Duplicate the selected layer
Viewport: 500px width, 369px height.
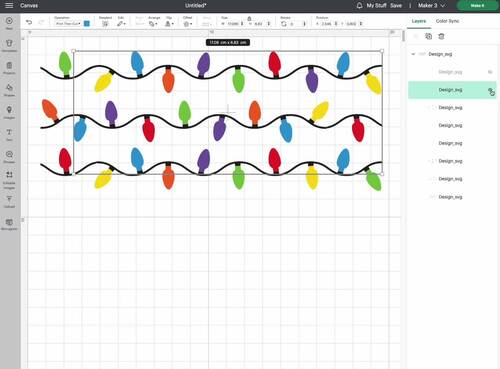tap(429, 36)
